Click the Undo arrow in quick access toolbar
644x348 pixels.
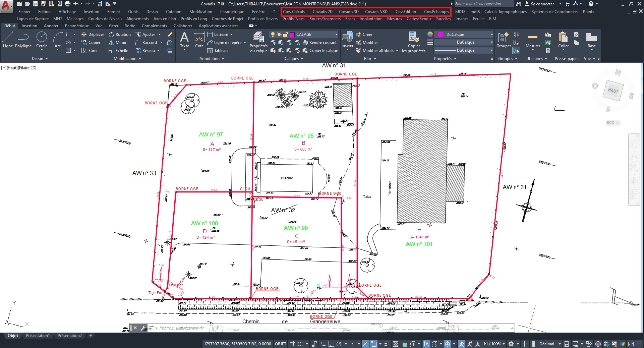(76, 4)
